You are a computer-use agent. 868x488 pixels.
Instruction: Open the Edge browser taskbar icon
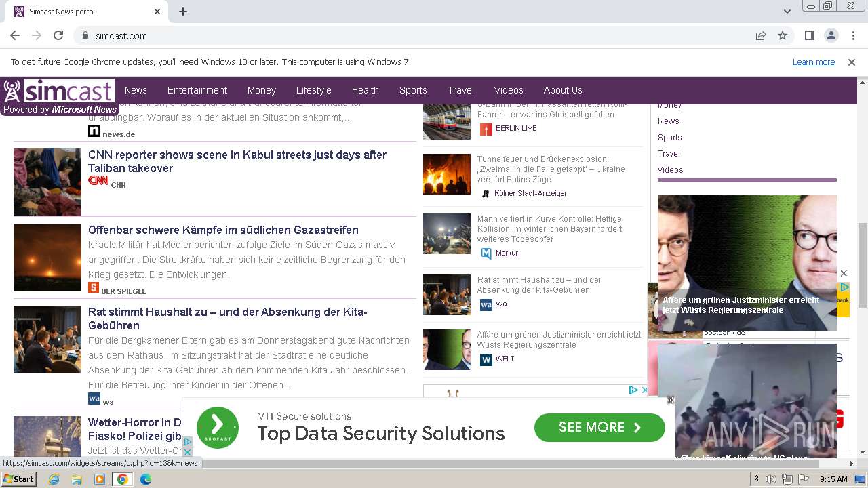pos(145,479)
